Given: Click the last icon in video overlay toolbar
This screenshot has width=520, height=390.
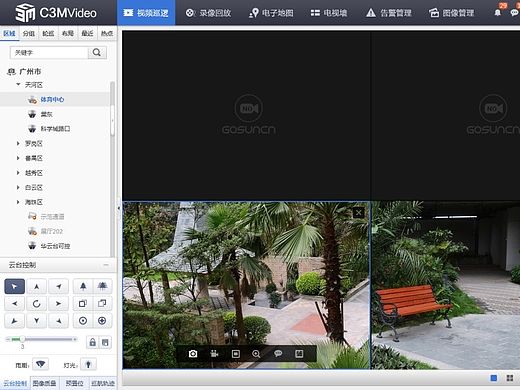Looking at the screenshot, I should click(x=299, y=354).
